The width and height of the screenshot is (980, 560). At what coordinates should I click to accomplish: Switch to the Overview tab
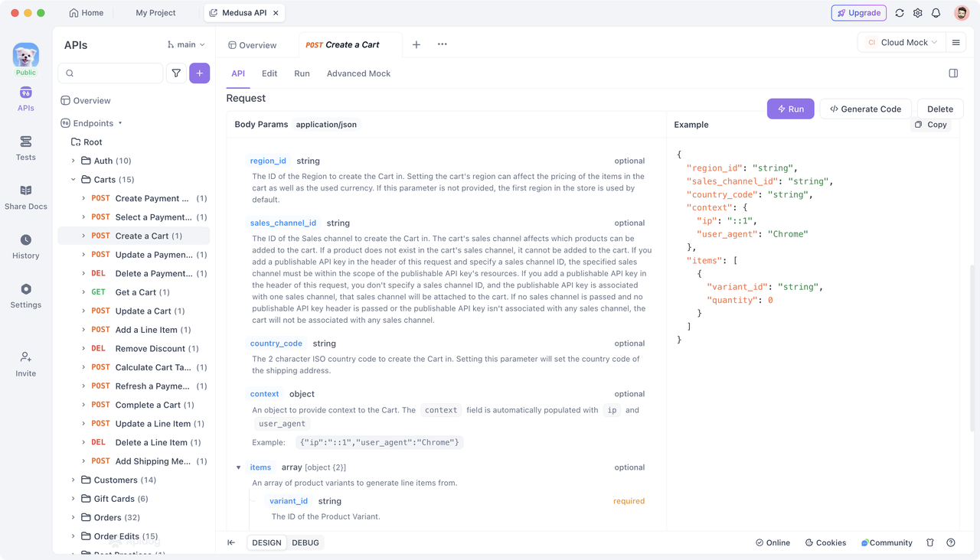(252, 45)
